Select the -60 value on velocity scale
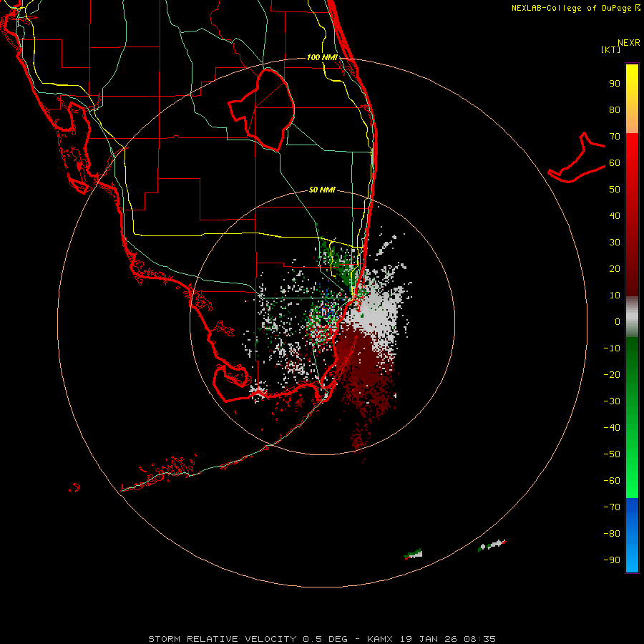644x644 pixels. (x=612, y=481)
